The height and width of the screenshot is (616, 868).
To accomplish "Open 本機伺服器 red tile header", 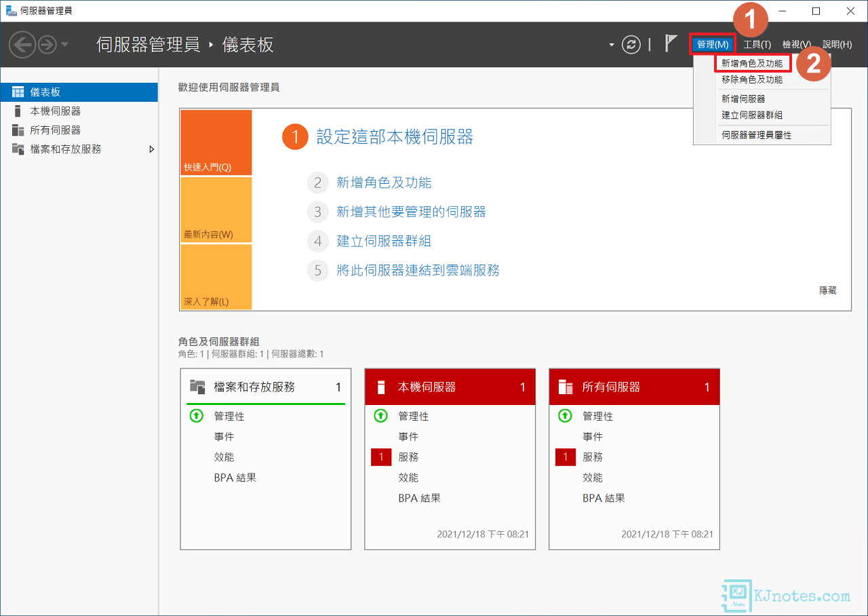I will [450, 387].
